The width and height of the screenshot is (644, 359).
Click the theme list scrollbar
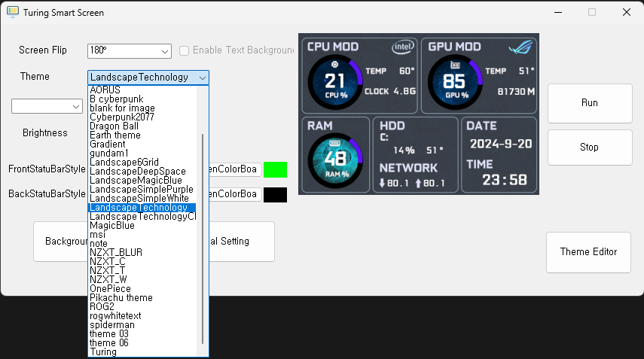click(203, 239)
